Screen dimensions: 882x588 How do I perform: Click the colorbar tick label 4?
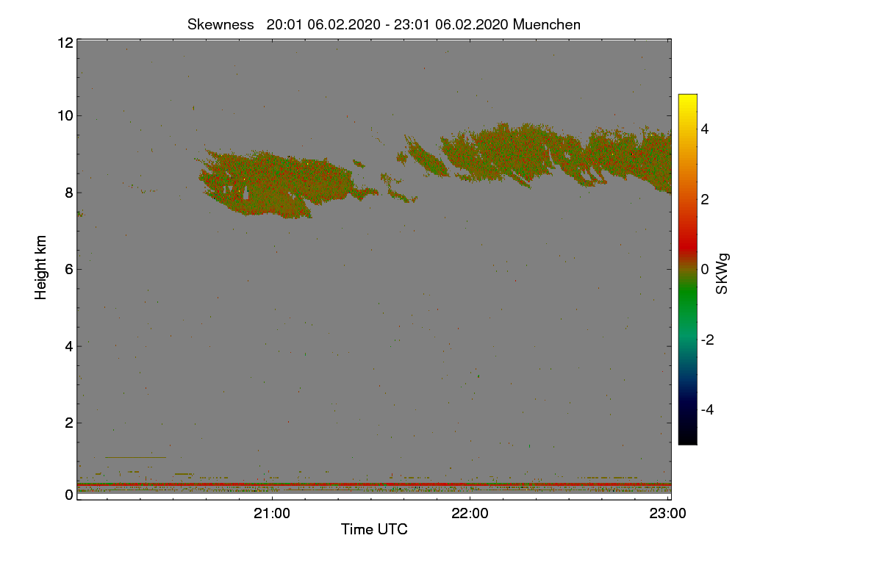pos(706,129)
